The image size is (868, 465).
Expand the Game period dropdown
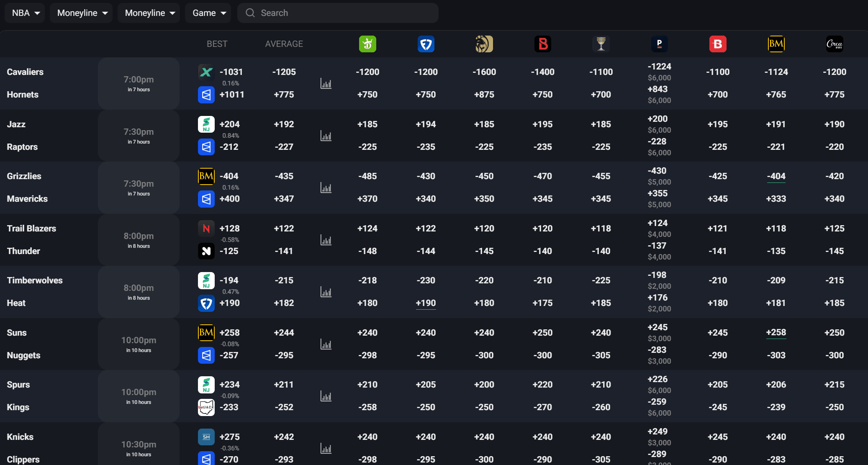point(208,13)
